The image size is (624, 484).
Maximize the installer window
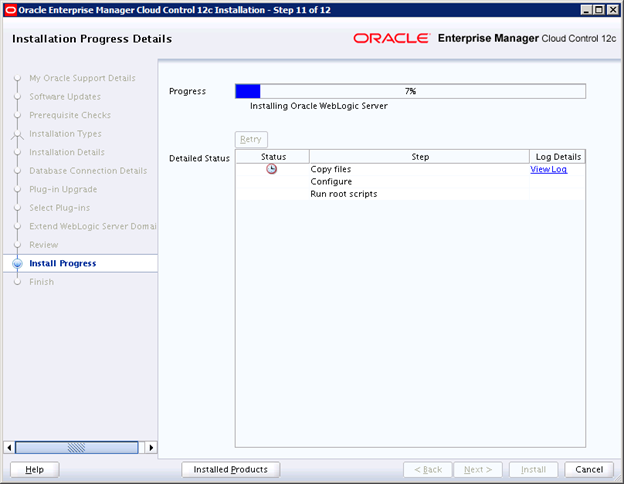point(599,10)
